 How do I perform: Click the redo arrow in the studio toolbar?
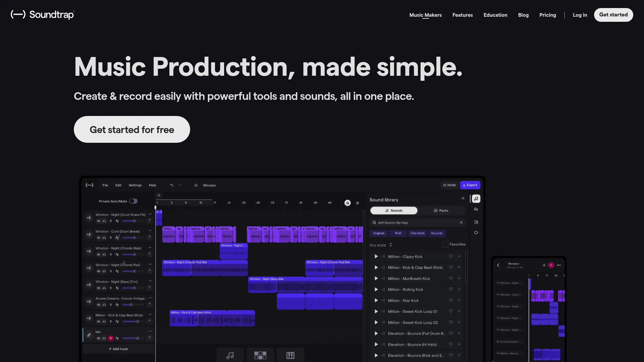[180, 185]
